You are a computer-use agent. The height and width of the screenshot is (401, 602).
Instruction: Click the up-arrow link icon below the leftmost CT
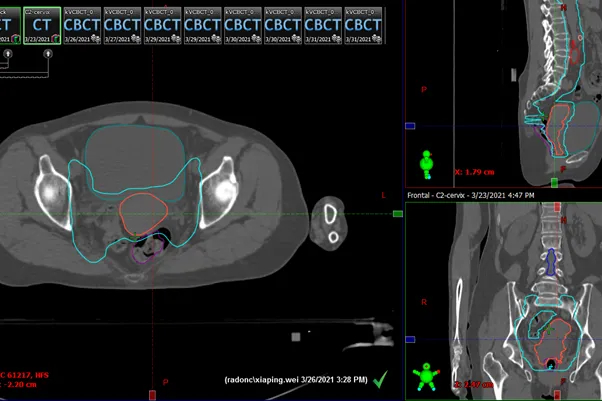point(8,54)
